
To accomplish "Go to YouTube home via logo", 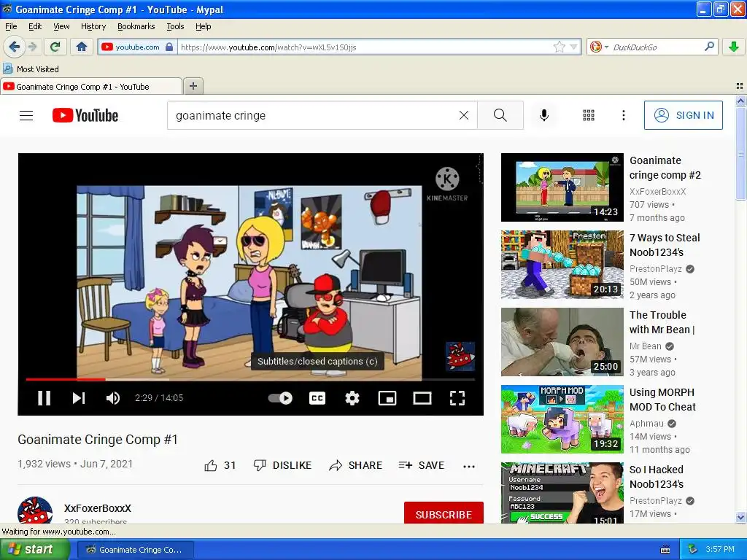I will (x=85, y=115).
